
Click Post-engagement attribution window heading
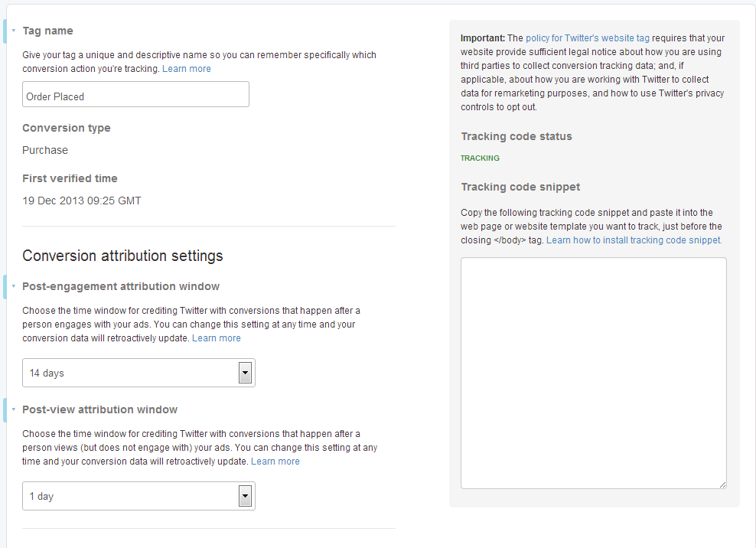[x=121, y=286]
